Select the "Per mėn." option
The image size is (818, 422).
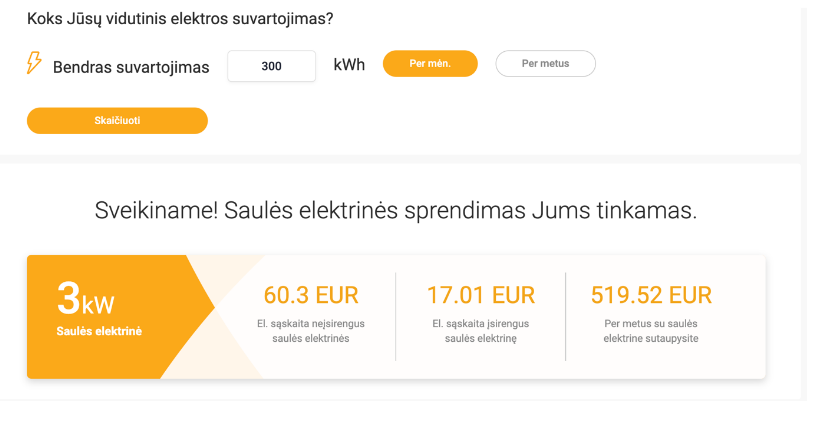point(430,64)
